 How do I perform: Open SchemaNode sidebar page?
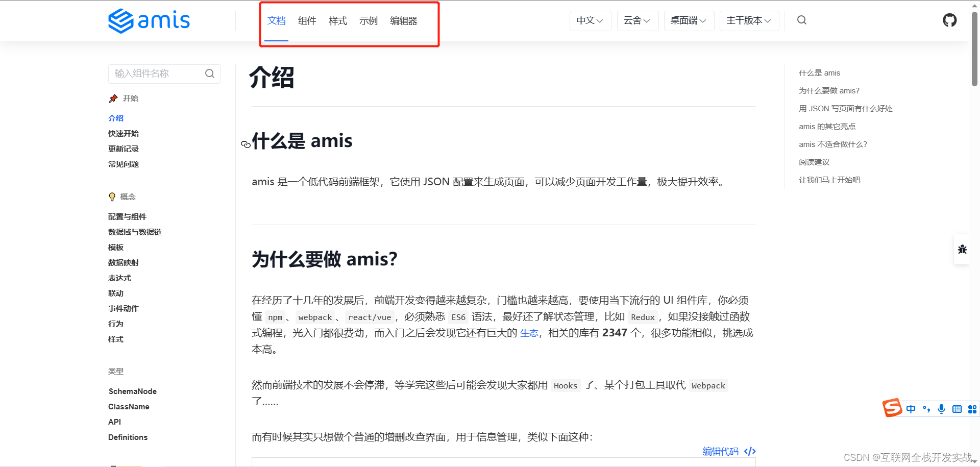[133, 391]
